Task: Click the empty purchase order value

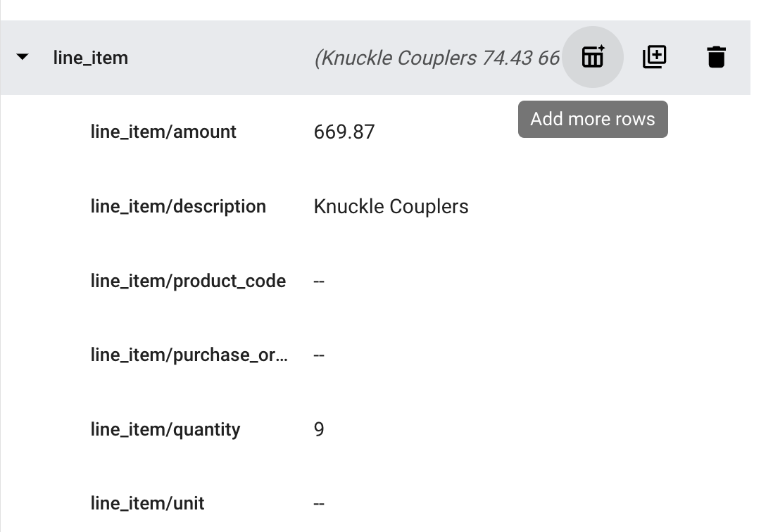Action: pos(319,355)
